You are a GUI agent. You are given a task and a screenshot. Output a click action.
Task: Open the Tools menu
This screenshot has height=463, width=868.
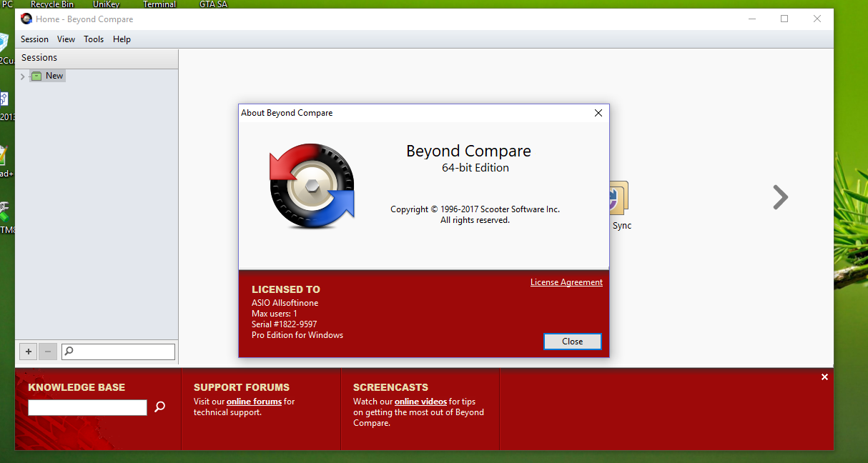(x=94, y=39)
